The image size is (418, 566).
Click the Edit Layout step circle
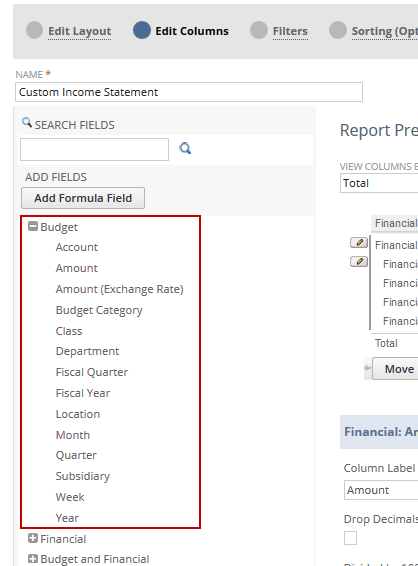point(34,30)
